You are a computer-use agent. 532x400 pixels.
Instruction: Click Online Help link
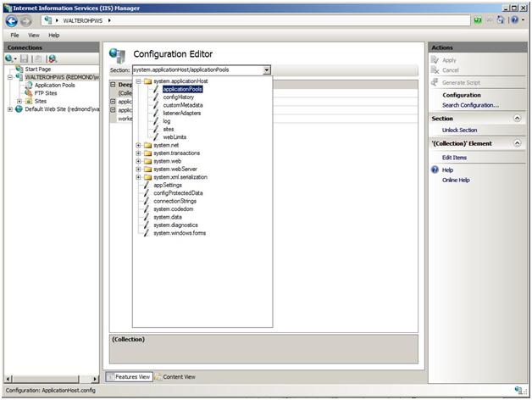[456, 180]
